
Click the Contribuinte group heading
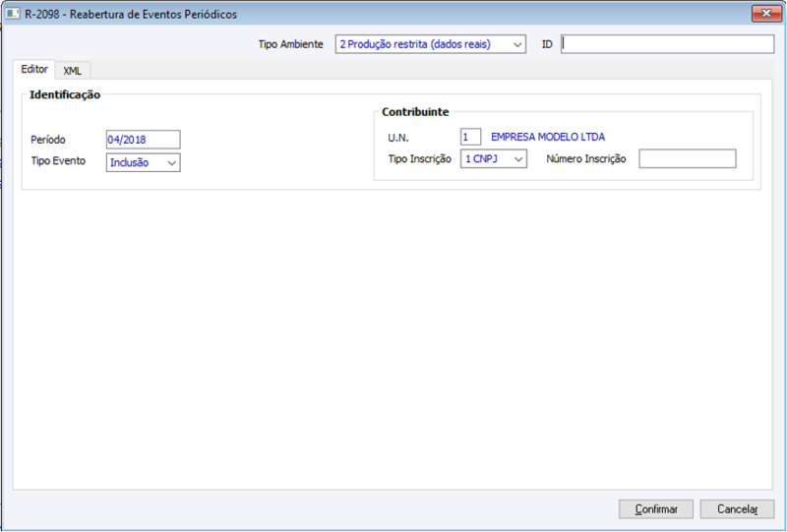pos(415,112)
